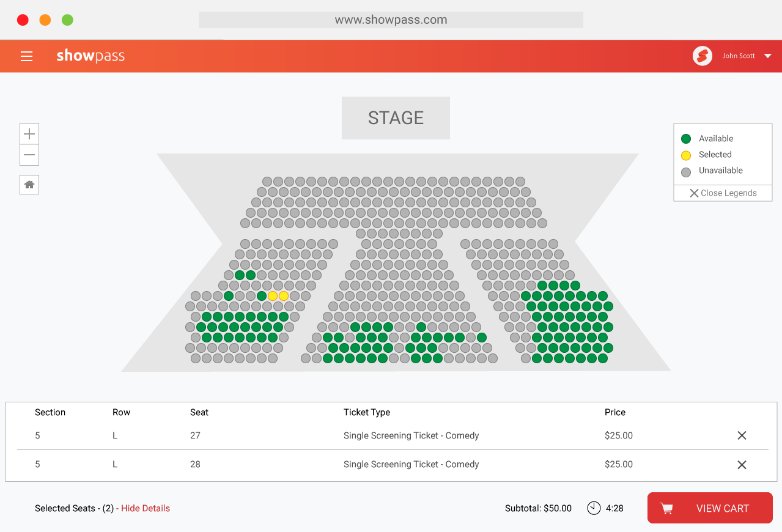Open the hamburger navigation menu
The height and width of the screenshot is (532, 782).
pyautogui.click(x=26, y=56)
